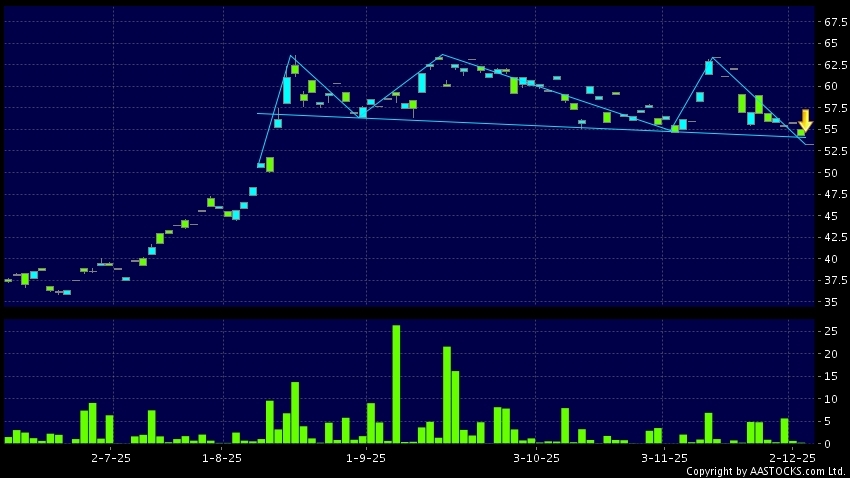850x478 pixels.
Task: Click the lowest candlestick near price 36
Action: coord(67,292)
